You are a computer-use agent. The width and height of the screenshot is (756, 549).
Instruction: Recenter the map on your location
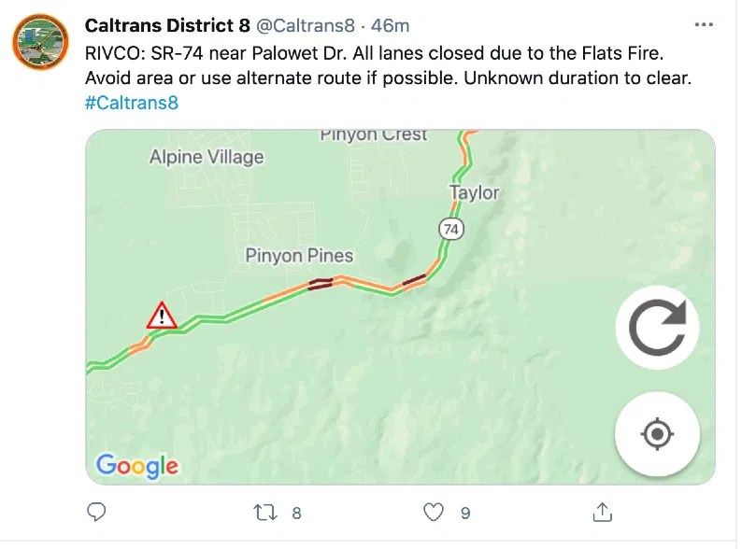(x=656, y=433)
